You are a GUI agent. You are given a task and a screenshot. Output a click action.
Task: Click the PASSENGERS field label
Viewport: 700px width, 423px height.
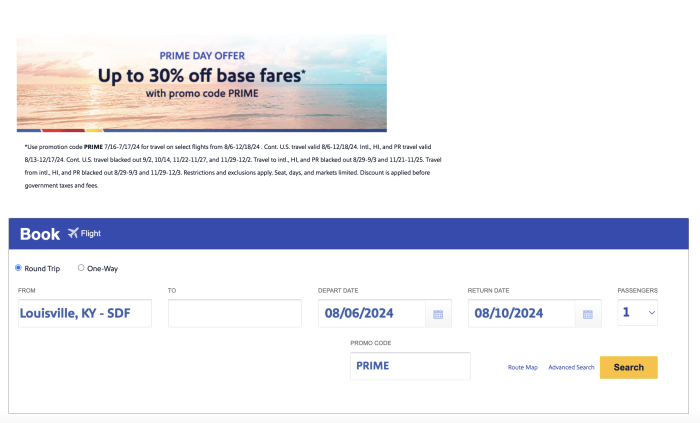(x=637, y=290)
